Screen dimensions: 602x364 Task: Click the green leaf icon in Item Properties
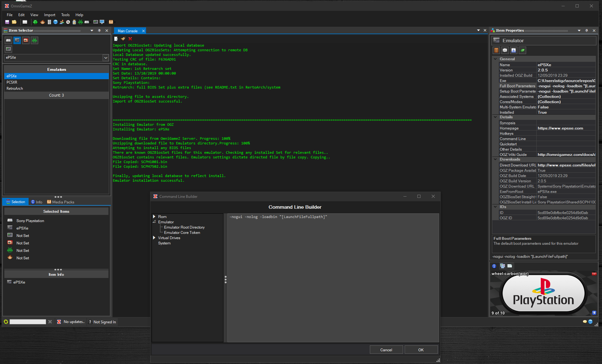(523, 50)
